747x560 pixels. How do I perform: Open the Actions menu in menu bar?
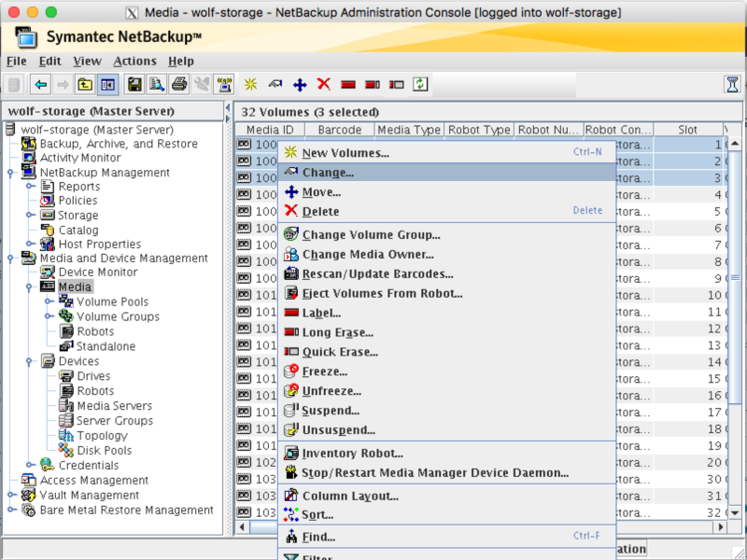tap(135, 61)
